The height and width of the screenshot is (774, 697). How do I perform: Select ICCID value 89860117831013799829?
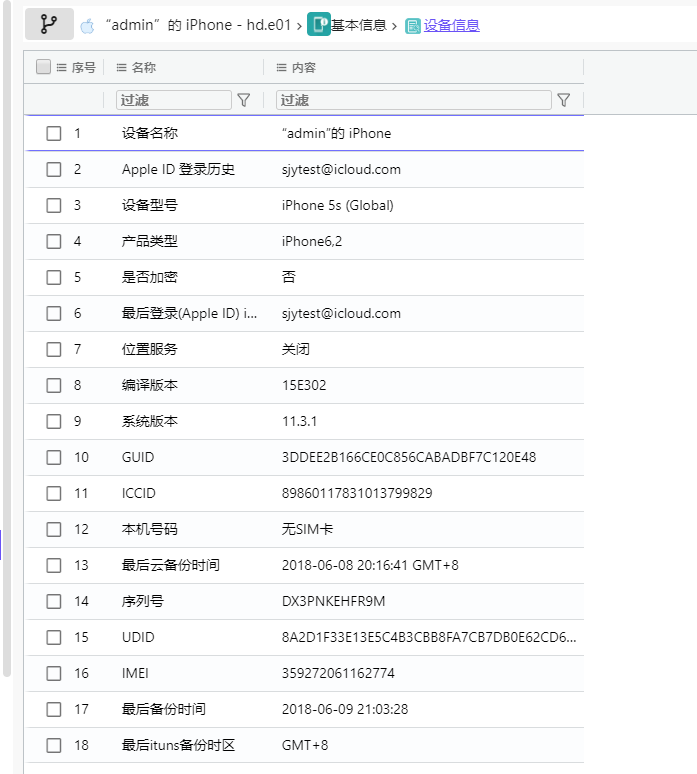pyautogui.click(x=357, y=494)
